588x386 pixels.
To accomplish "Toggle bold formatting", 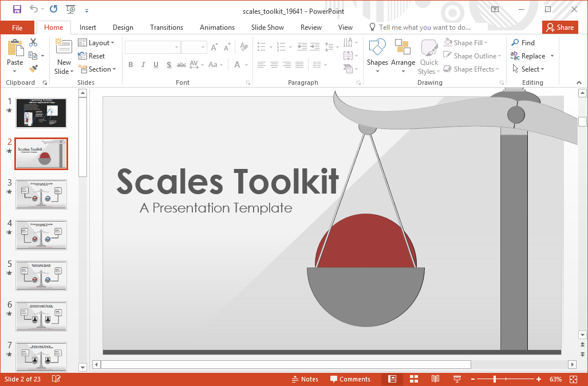I will [x=131, y=65].
